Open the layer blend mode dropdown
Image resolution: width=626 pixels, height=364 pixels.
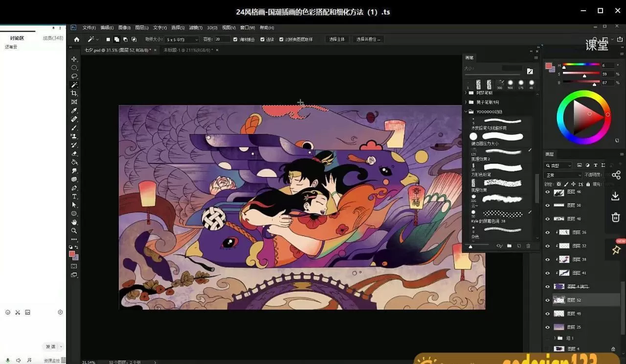[562, 174]
